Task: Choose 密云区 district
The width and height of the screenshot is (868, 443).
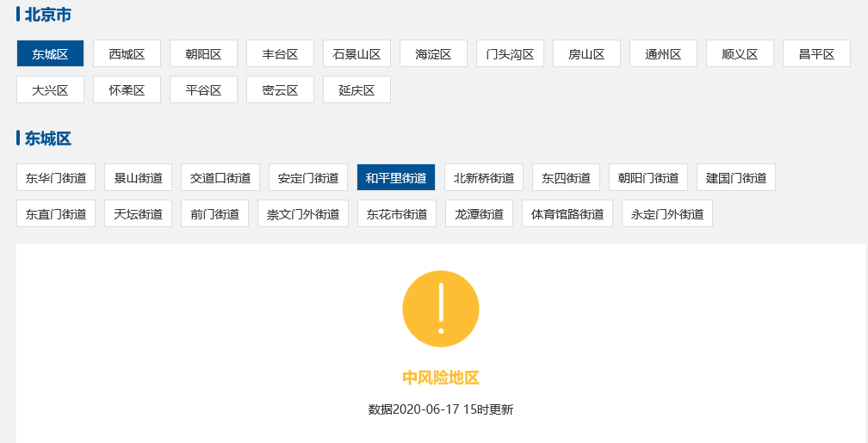Action: tap(280, 89)
